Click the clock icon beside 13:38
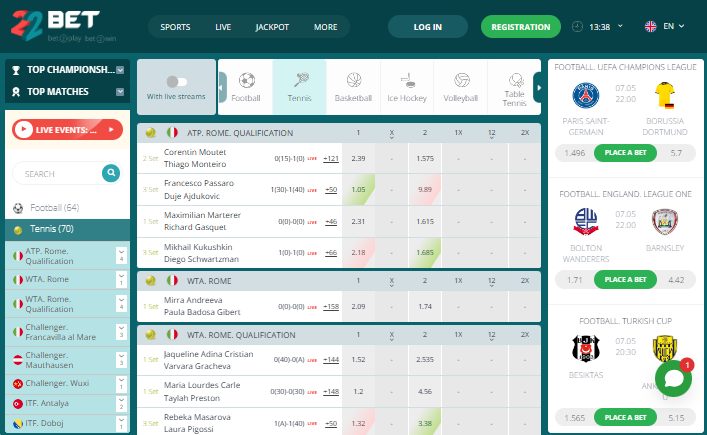Image resolution: width=707 pixels, height=435 pixels. click(580, 27)
